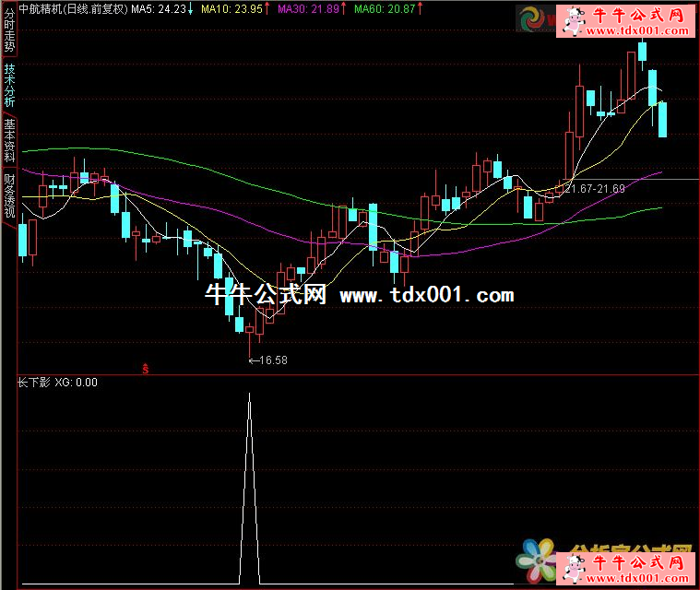
Task: Click the white XG signal spike peak
Action: point(250,394)
